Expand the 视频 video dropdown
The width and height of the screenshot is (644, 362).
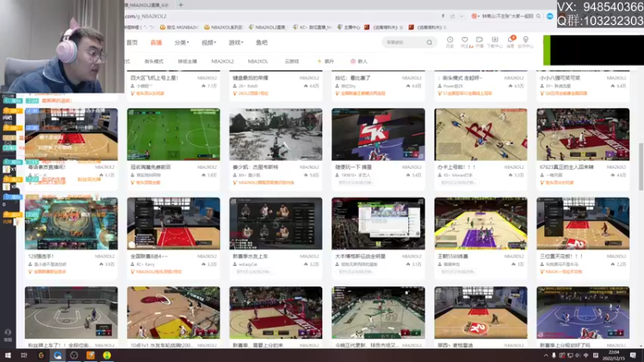[x=208, y=43]
